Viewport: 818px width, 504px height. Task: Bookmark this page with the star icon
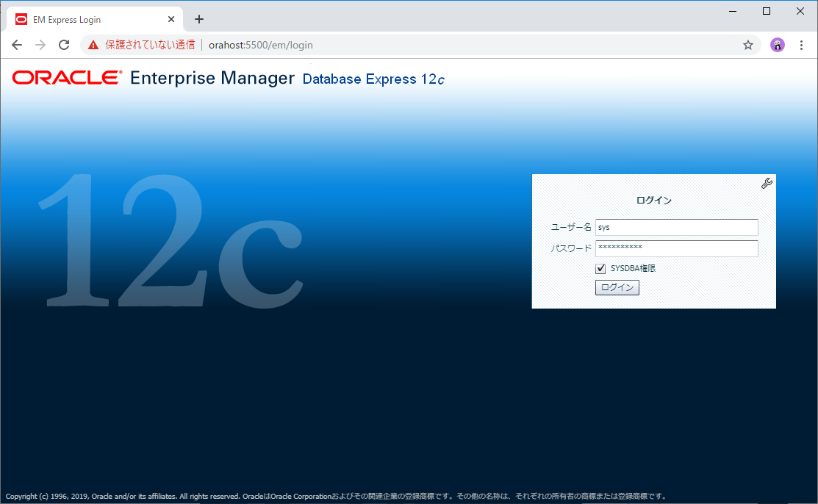[x=748, y=45]
